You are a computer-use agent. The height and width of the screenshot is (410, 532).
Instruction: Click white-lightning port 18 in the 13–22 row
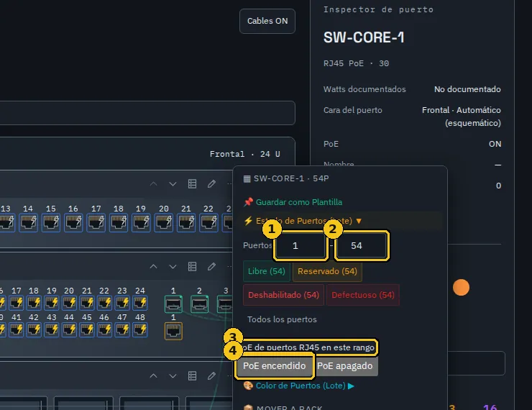pyautogui.click(x=119, y=222)
